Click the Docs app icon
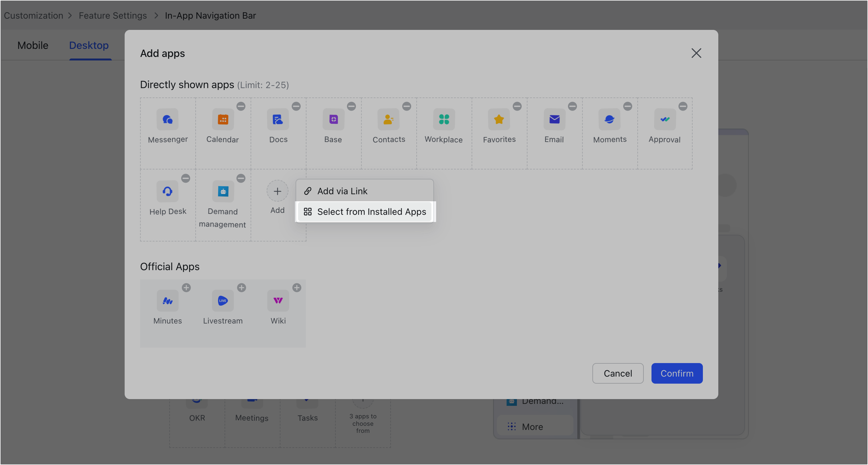Image resolution: width=868 pixels, height=465 pixels. (278, 119)
